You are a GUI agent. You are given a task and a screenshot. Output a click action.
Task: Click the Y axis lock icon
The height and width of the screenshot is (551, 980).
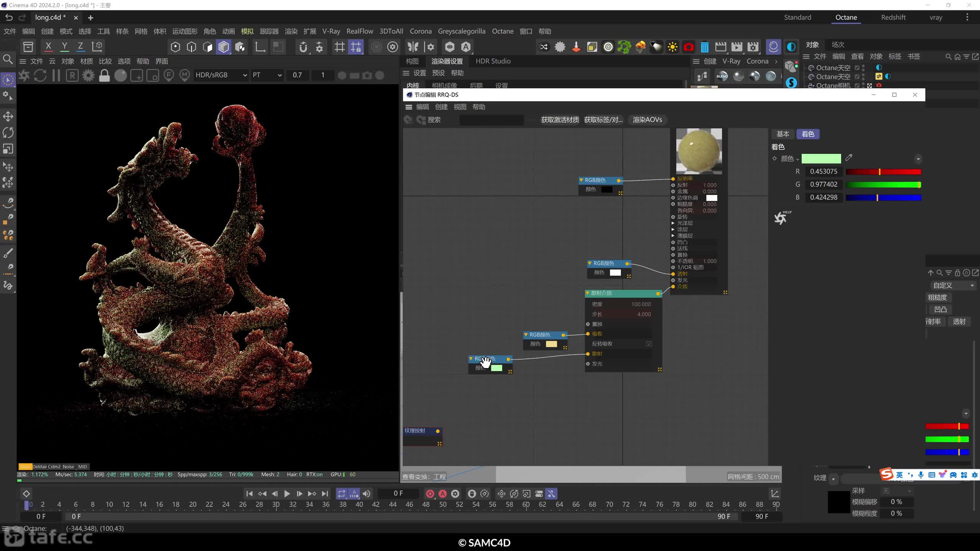[64, 47]
